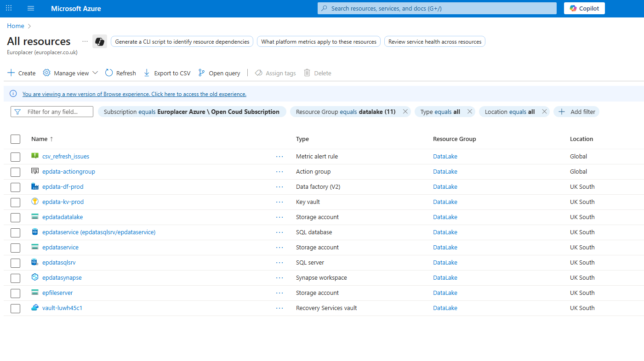The height and width of the screenshot is (361, 644).
Task: Click the epdata-kv-prod key vault icon
Action: 35,202
